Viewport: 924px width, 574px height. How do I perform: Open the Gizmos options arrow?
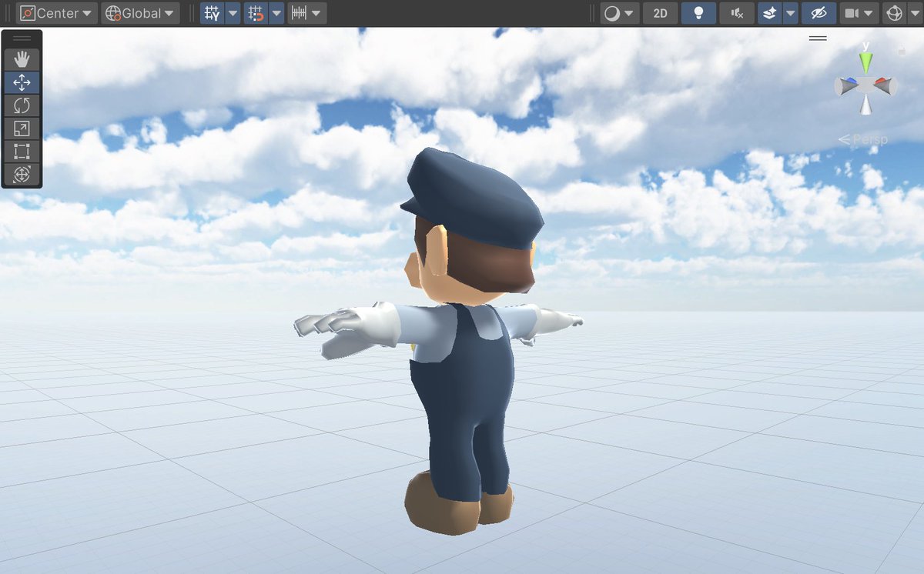[x=915, y=13]
